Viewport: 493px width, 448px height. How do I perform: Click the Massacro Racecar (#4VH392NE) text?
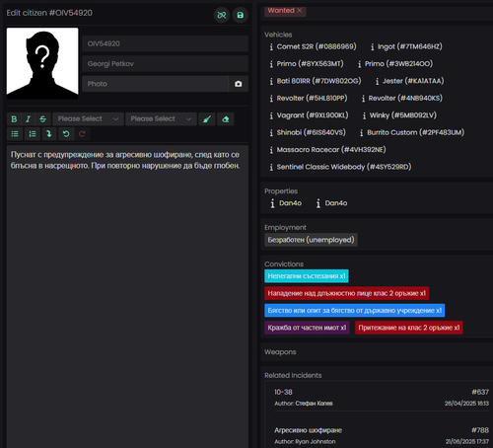coord(331,150)
